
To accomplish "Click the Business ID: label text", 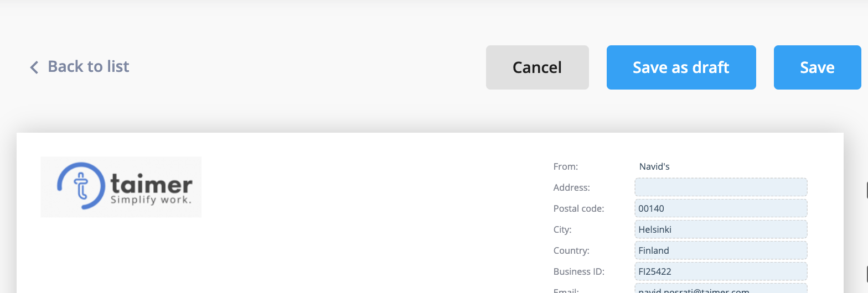I will [579, 271].
